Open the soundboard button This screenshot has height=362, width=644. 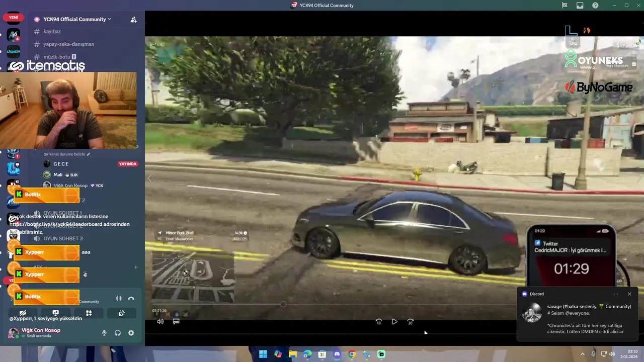pyautogui.click(x=121, y=313)
